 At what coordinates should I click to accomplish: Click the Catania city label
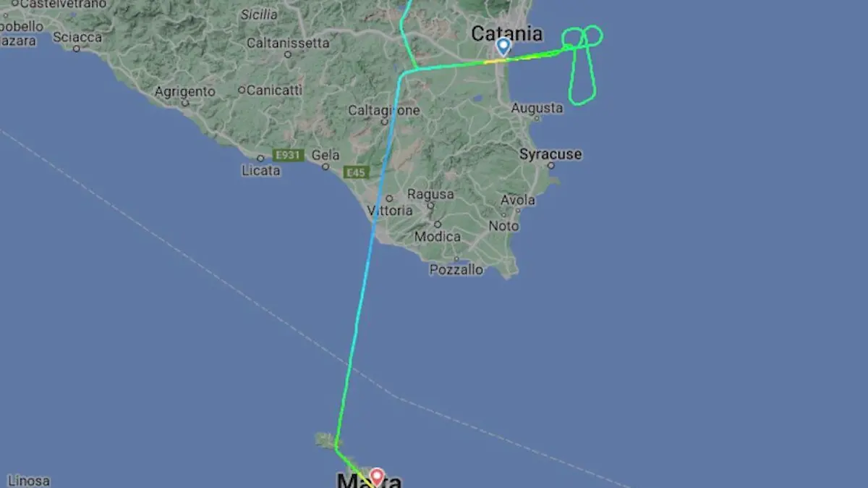click(x=506, y=33)
